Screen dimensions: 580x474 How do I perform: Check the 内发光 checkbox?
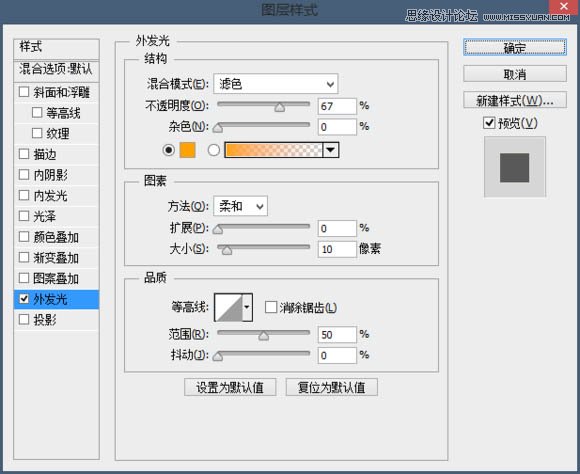(24, 195)
